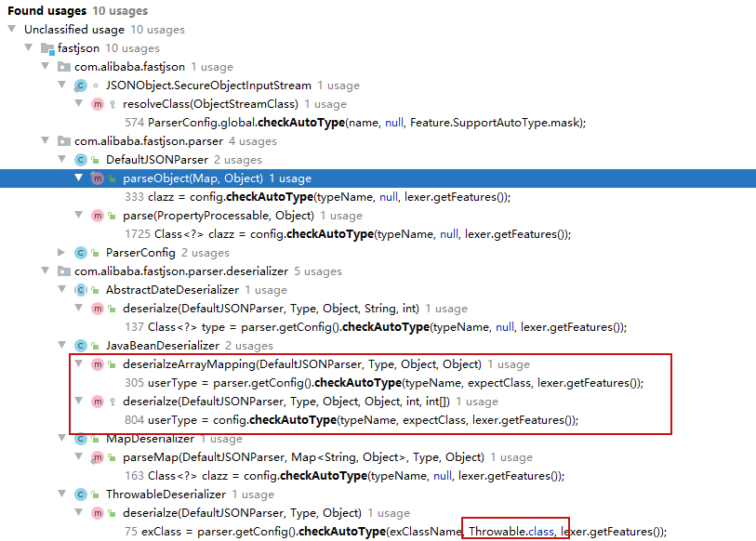Open usage at line 333 clazz = config.checkAutoType
This screenshot has height=541, width=756.
(317, 197)
